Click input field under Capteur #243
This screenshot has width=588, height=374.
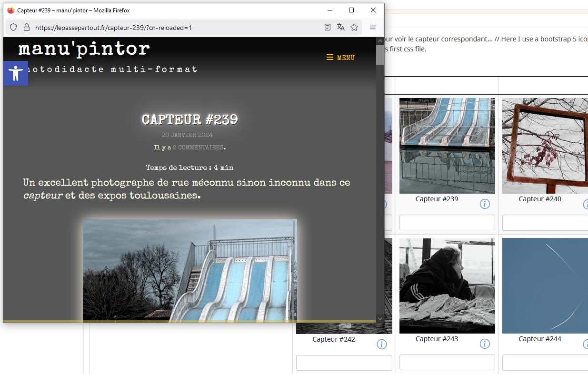pyautogui.click(x=447, y=363)
